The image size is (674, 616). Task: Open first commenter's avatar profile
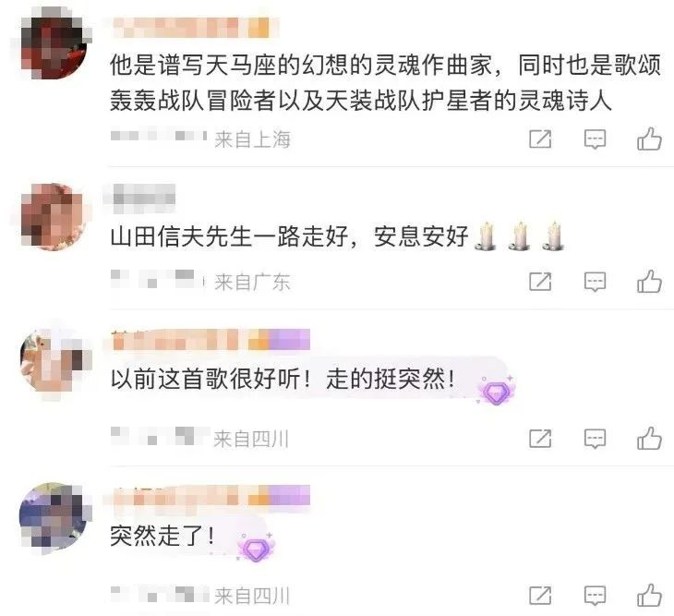pos(54,43)
